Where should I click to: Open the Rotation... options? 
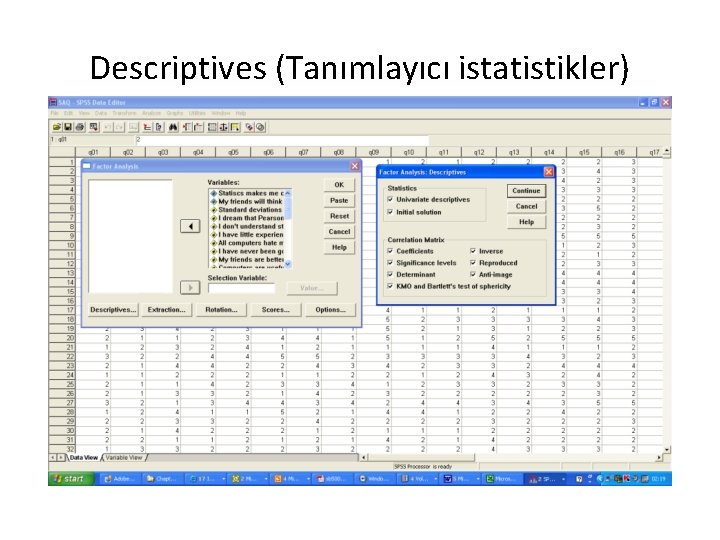point(221,310)
